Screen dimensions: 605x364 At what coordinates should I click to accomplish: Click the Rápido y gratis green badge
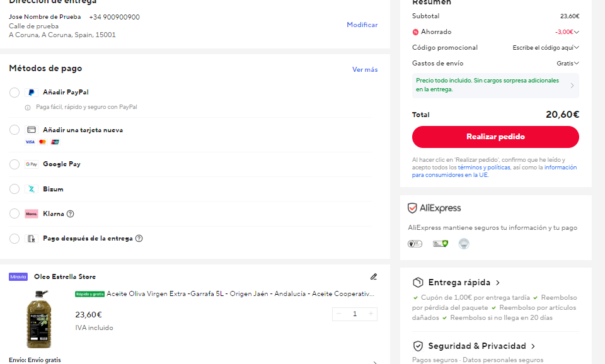pyautogui.click(x=90, y=294)
